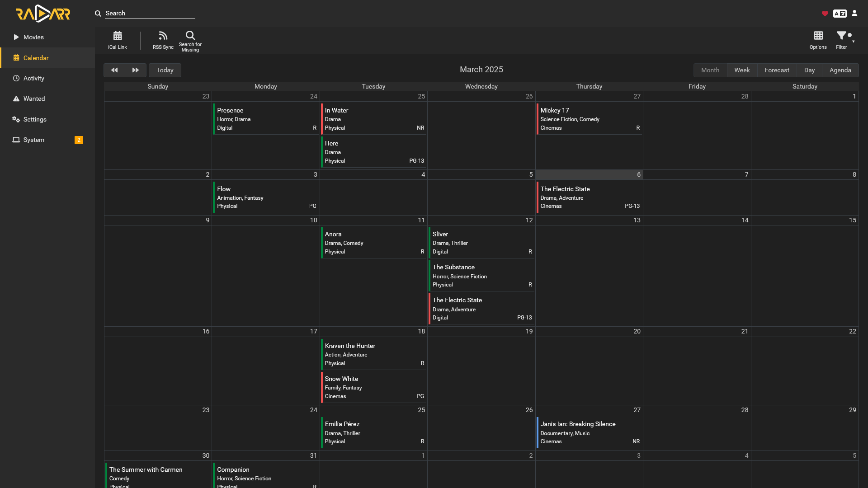Open Wanted in the sidebar
The image size is (868, 488).
pos(47,99)
